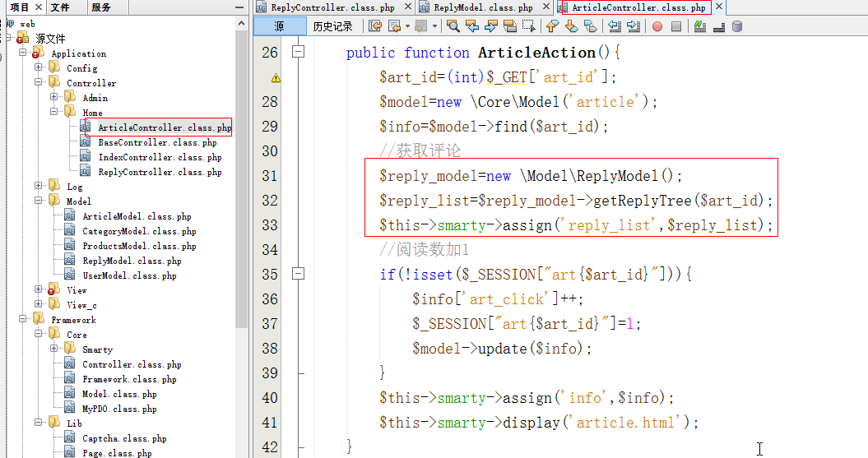Click the Start Macro Recording red circle
Screen dimensions: 868x458
pyautogui.click(x=657, y=26)
